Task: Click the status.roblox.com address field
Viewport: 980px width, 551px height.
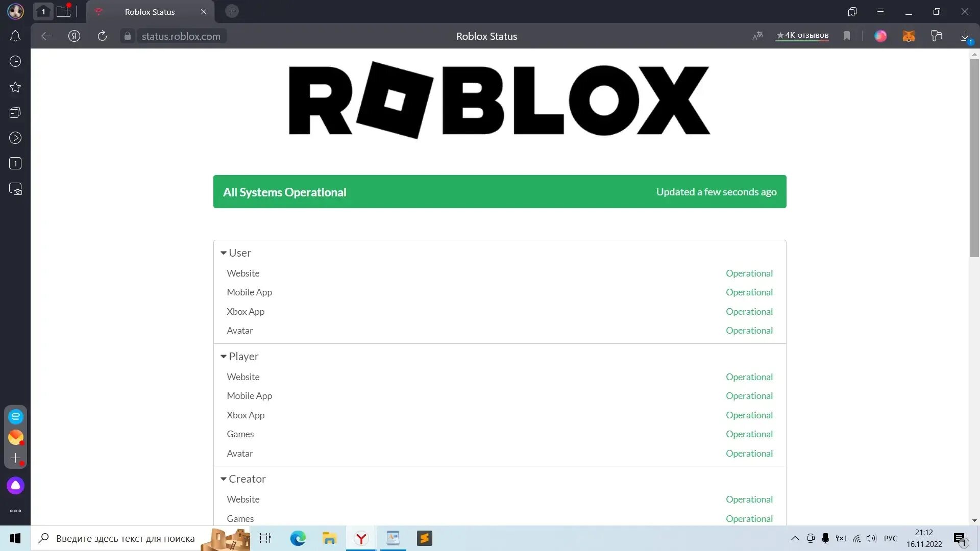Action: (x=181, y=36)
